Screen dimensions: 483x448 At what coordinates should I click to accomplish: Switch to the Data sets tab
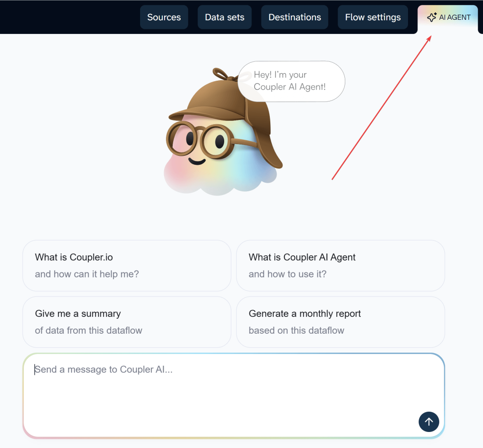click(225, 17)
